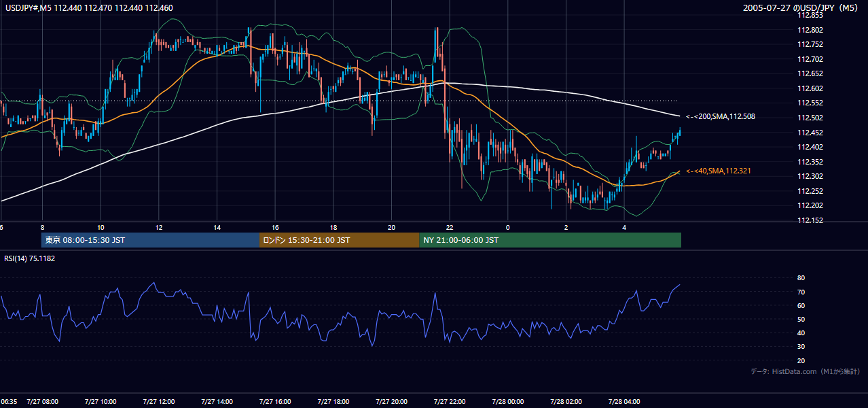This screenshot has width=868, height=408.
Task: Click the hour 10 label under price chart
Action: coord(101,227)
